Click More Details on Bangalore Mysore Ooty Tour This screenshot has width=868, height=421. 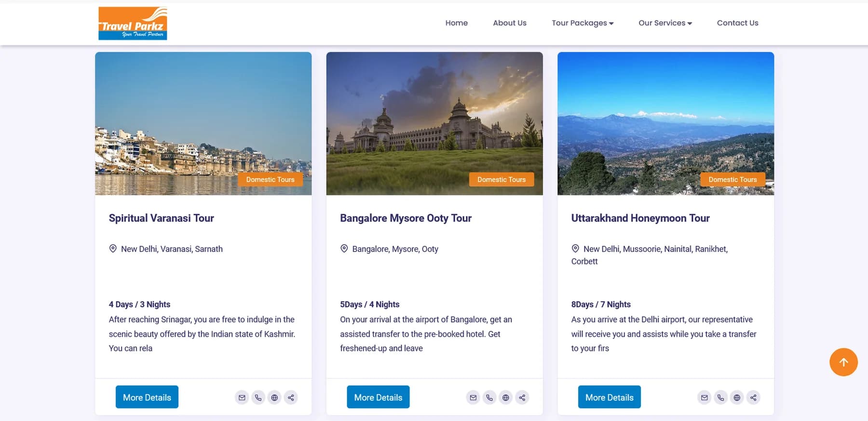378,397
